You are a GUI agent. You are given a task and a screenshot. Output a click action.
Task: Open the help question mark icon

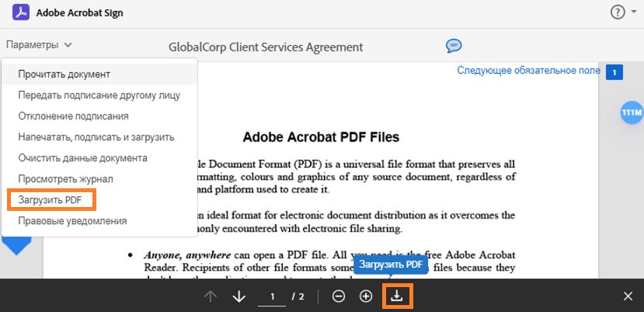tap(618, 12)
